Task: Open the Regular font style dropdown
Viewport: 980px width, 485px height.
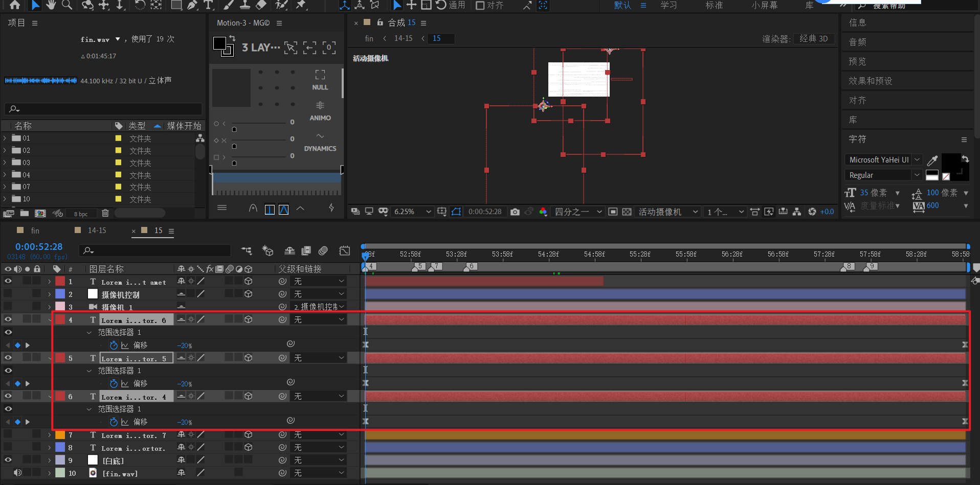Action: tap(883, 175)
